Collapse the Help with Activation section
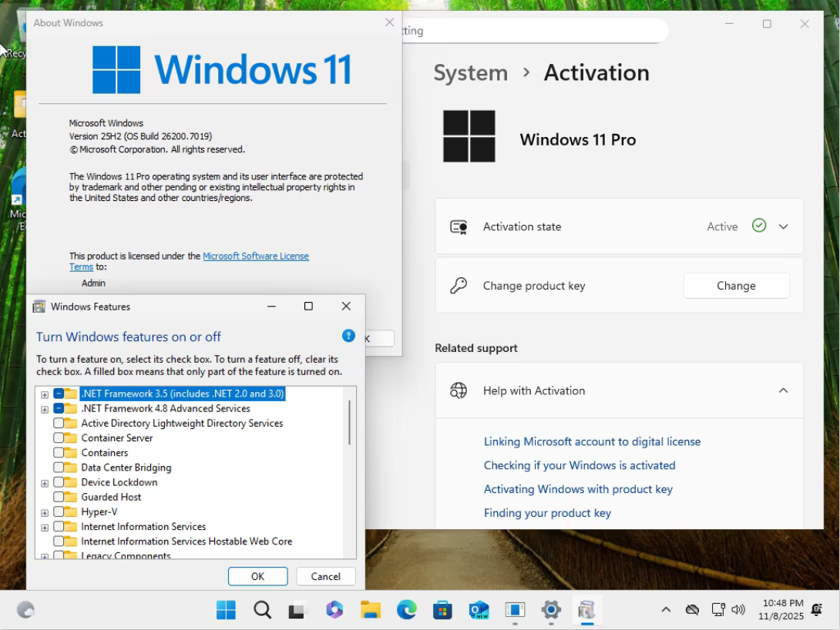 pyautogui.click(x=783, y=390)
